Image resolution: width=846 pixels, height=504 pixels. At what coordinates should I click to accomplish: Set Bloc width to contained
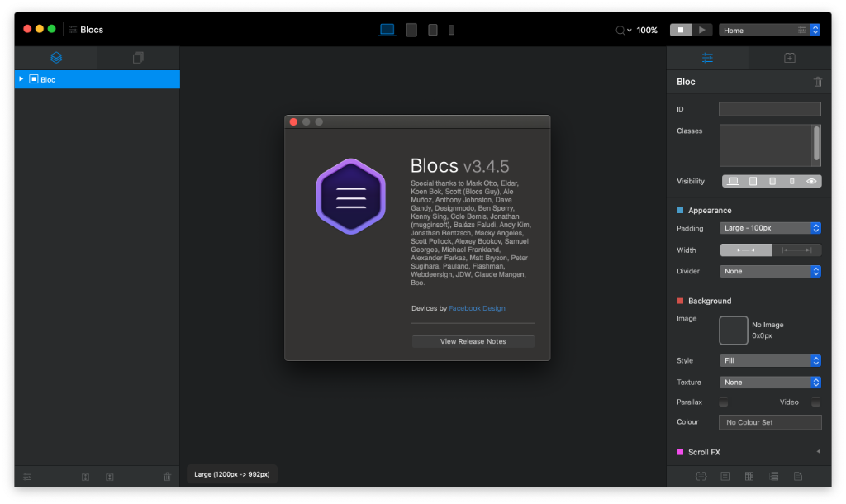[746, 250]
